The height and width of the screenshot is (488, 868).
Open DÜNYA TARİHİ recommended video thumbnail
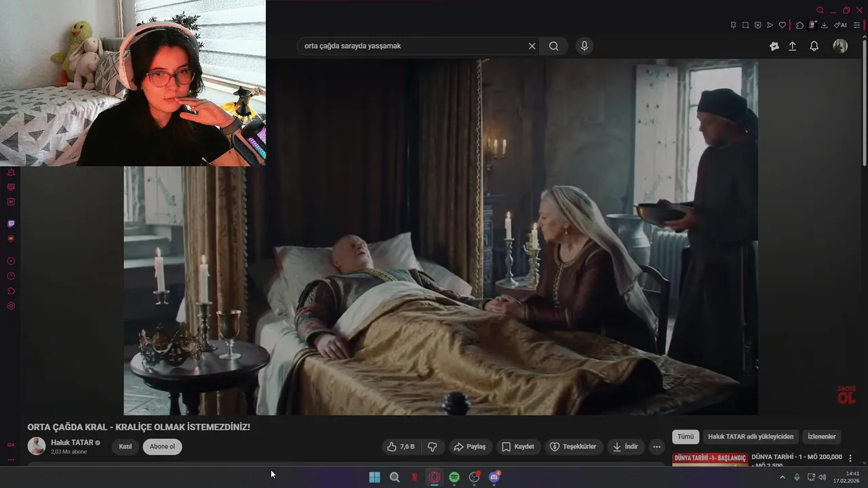coord(709,459)
